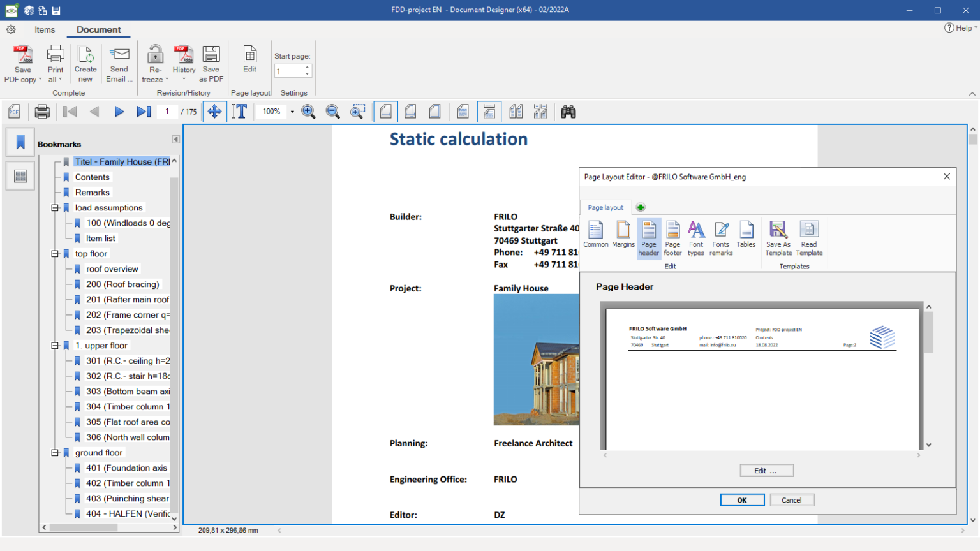Viewport: 980px width, 551px height.
Task: Click the Save As Template icon
Action: tap(778, 237)
